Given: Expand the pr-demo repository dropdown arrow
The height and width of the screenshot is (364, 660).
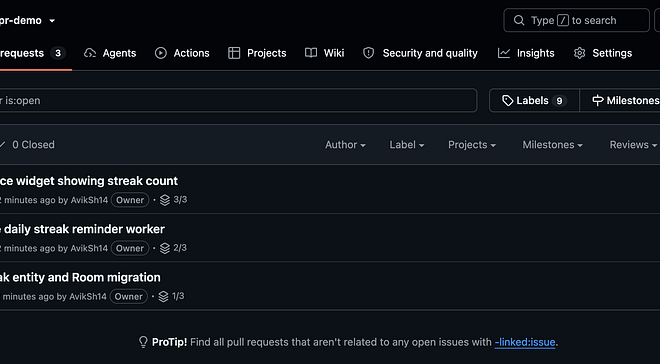Looking at the screenshot, I should pyautogui.click(x=52, y=21).
